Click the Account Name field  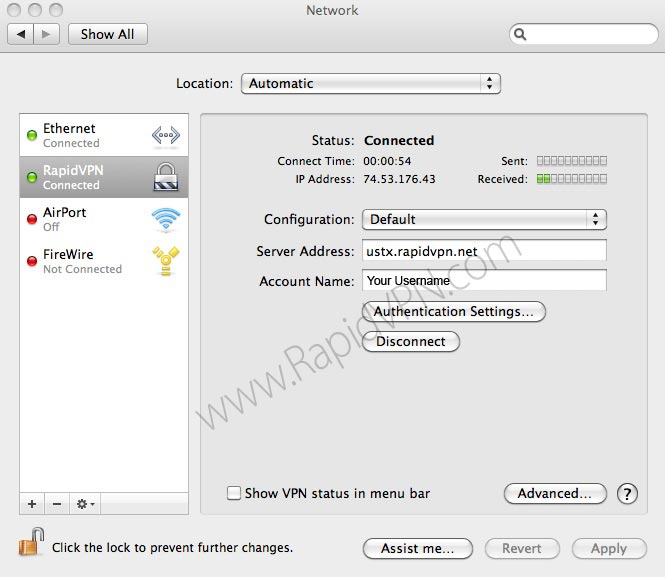pos(484,280)
